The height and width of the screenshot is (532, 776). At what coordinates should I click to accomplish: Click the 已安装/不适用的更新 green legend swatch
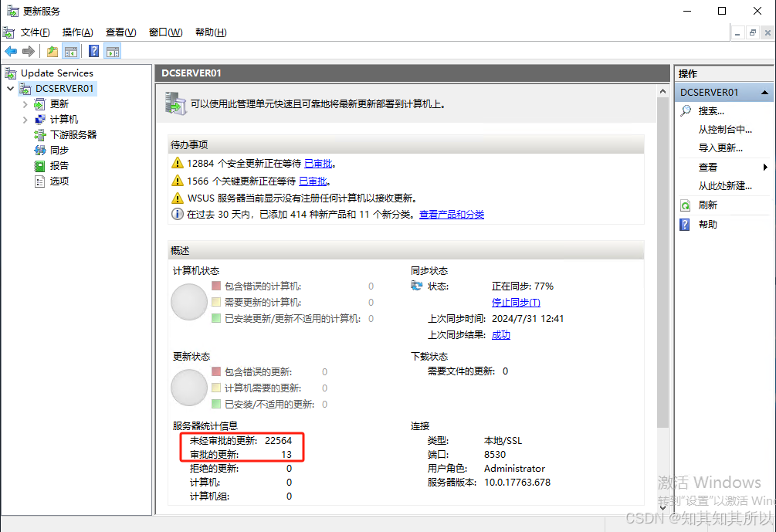pos(215,404)
